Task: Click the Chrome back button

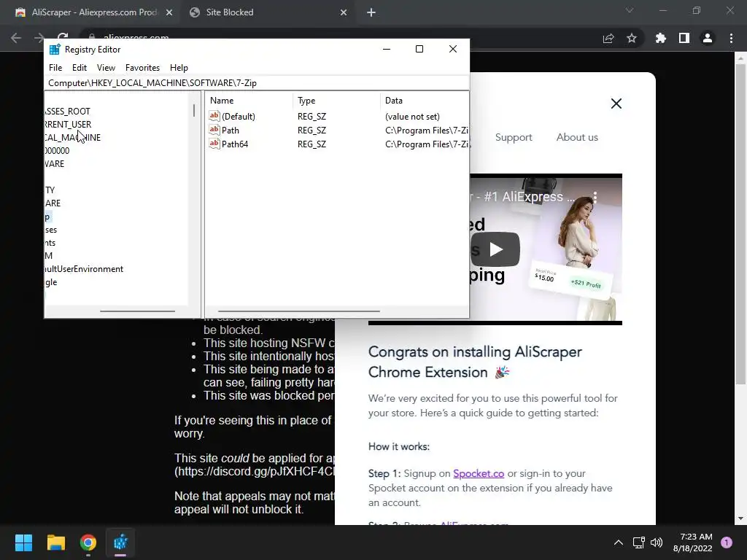Action: pos(16,38)
